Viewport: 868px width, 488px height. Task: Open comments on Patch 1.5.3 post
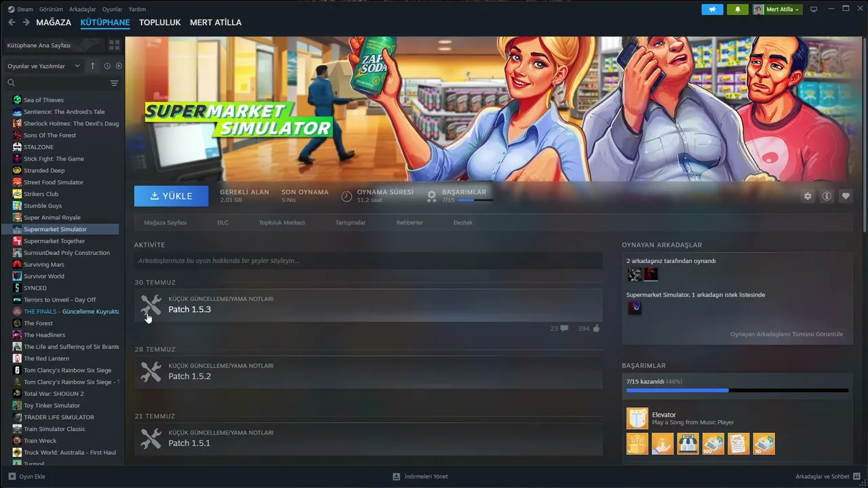pyautogui.click(x=559, y=329)
